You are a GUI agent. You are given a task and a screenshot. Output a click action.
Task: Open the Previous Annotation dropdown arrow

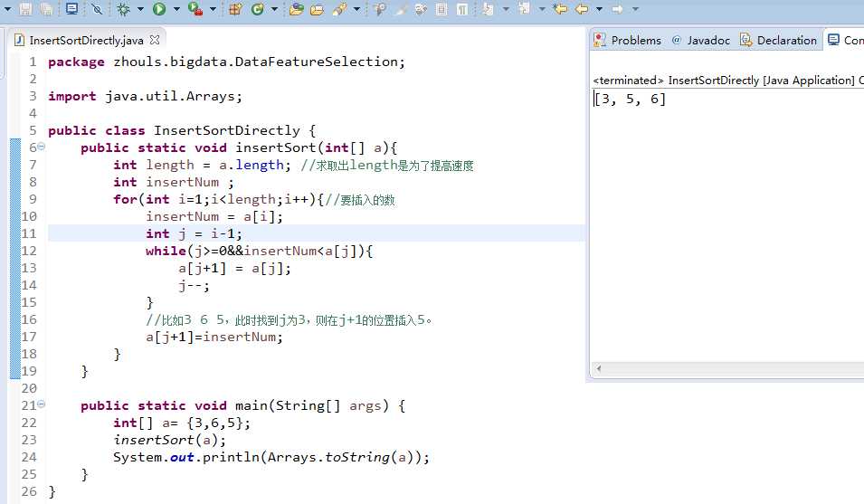click(542, 9)
